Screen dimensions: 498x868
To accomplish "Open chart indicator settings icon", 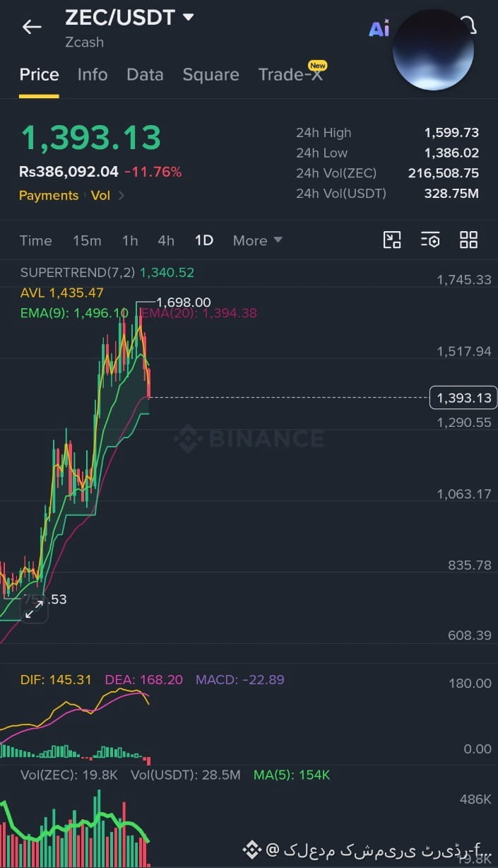I will click(430, 240).
